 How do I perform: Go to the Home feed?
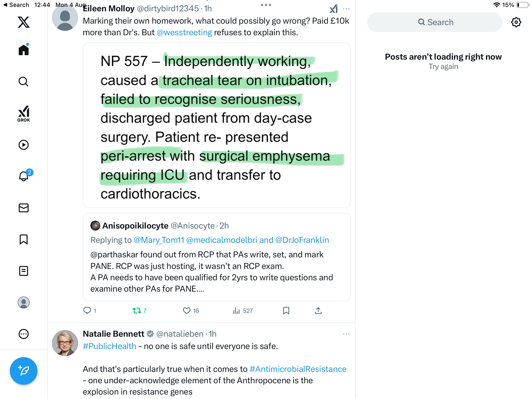click(x=24, y=50)
